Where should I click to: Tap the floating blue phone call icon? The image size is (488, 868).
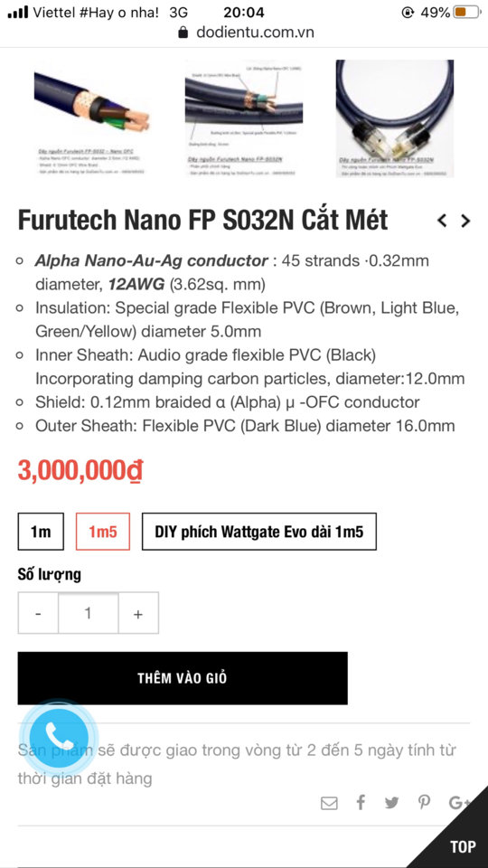(60, 736)
